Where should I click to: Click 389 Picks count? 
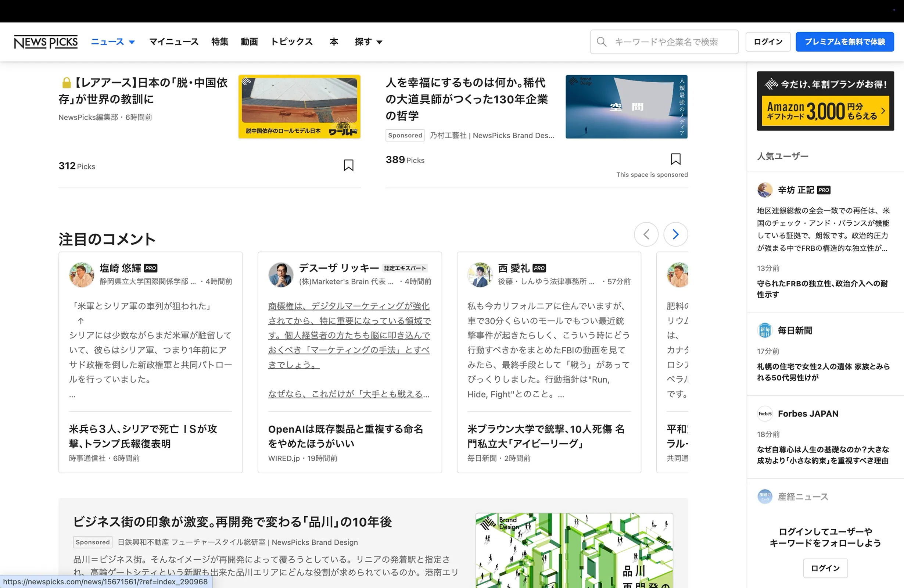(x=405, y=160)
